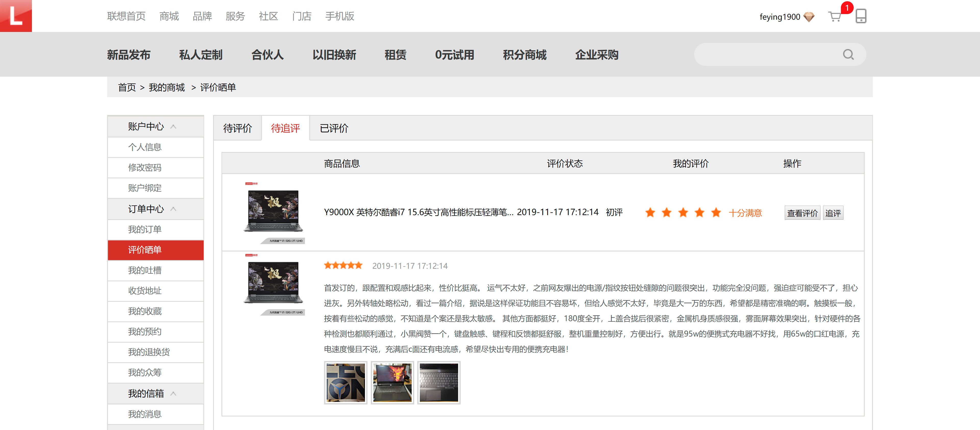This screenshot has width=980, height=430.
Task: Open 租赁 menu item
Action: pos(395,55)
